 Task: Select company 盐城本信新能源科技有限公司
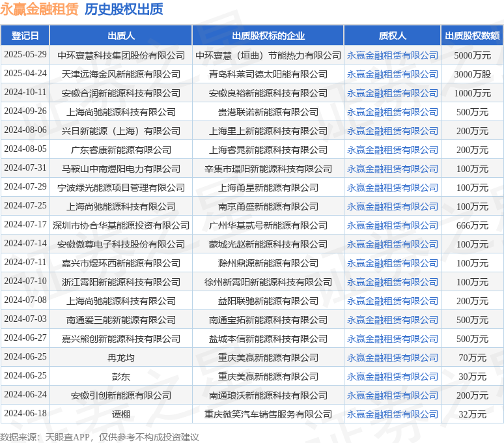coord(268,339)
